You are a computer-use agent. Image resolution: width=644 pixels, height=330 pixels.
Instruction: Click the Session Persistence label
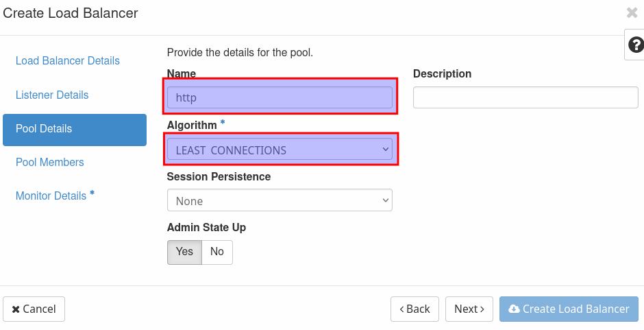click(219, 177)
